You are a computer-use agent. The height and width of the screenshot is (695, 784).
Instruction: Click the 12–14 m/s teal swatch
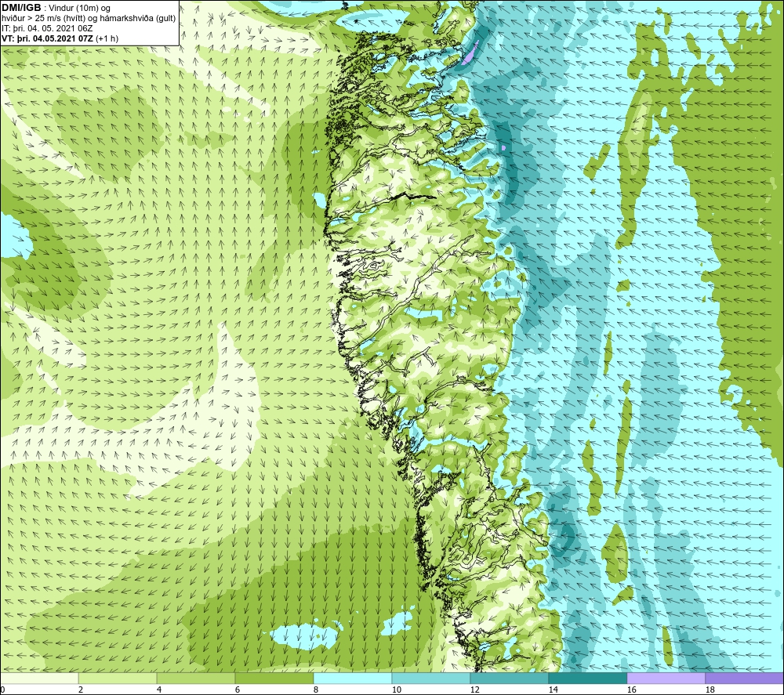[509, 679]
